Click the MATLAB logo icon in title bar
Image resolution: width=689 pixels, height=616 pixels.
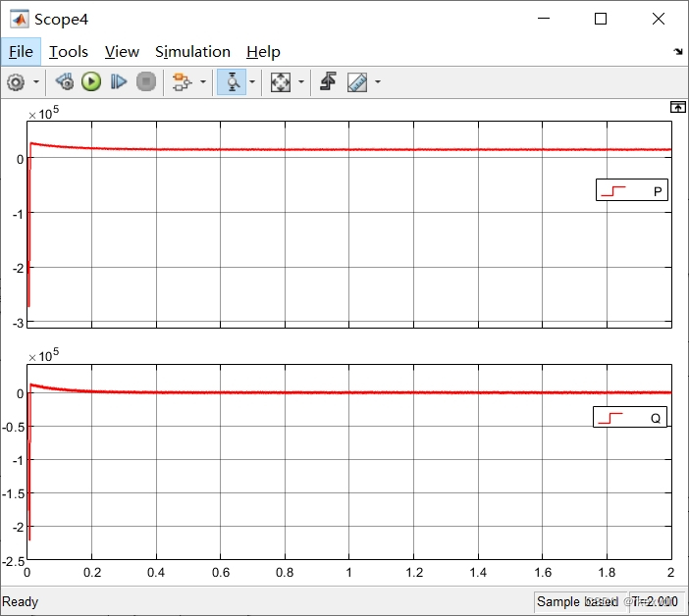[20, 20]
